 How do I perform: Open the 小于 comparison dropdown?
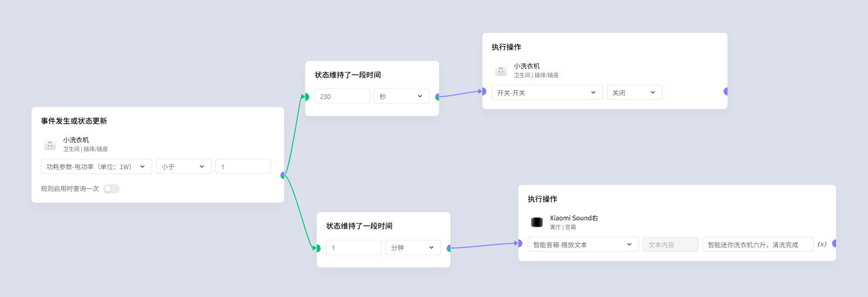coord(183,167)
